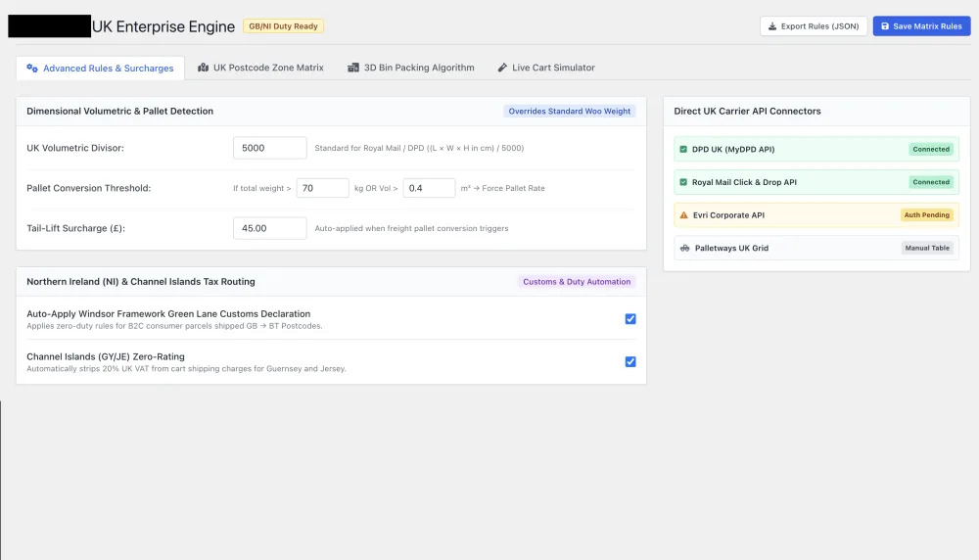Click the Customs & Duty Automation badge
This screenshot has height=560, width=979.
tap(577, 282)
